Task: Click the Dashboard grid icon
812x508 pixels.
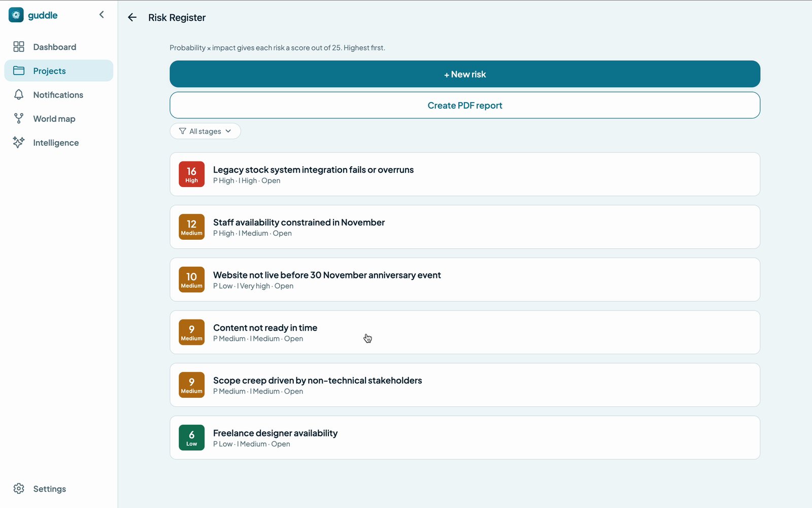Action: 19,47
